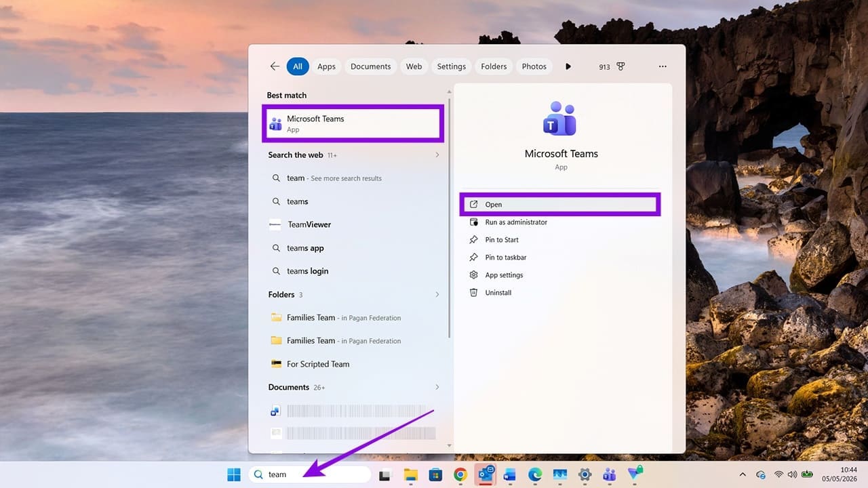The width and height of the screenshot is (868, 488).
Task: Open the For Scripted Team folder
Action: [x=354, y=364]
